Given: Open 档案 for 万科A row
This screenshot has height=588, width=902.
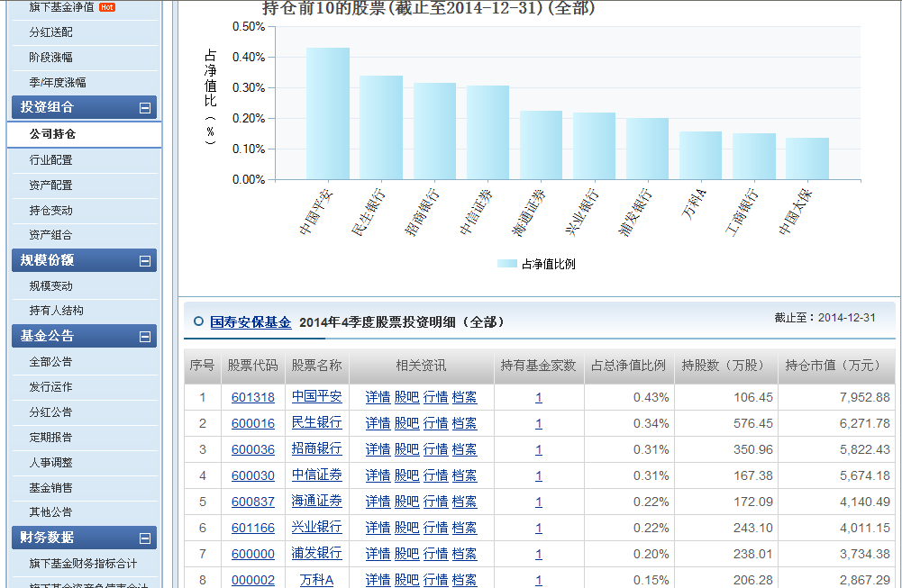Looking at the screenshot, I should 464,581.
